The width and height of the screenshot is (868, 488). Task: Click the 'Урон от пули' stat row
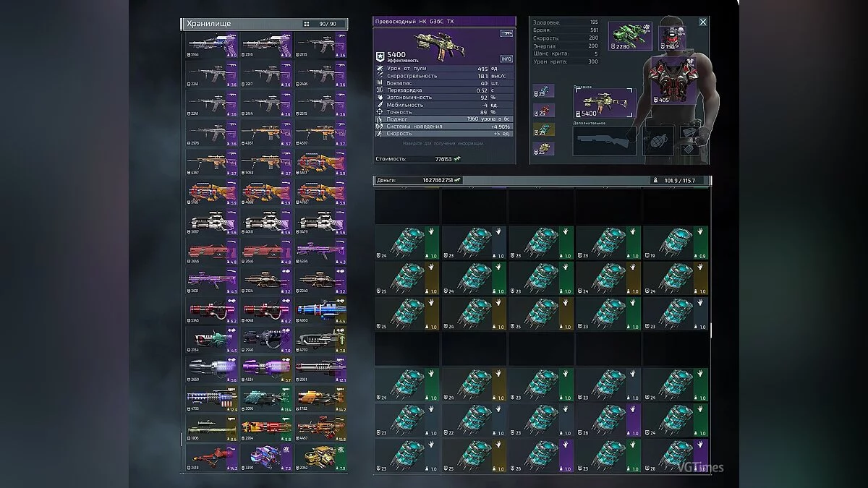click(444, 68)
